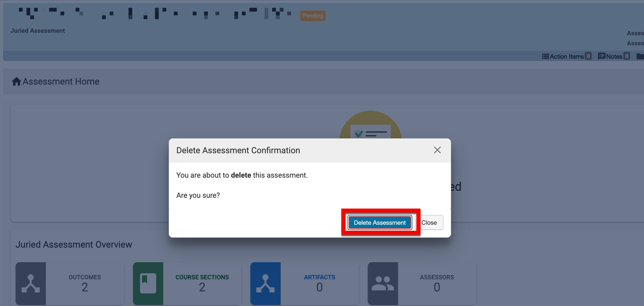Click the Outcomes tile icon
644x306 pixels.
click(x=31, y=283)
